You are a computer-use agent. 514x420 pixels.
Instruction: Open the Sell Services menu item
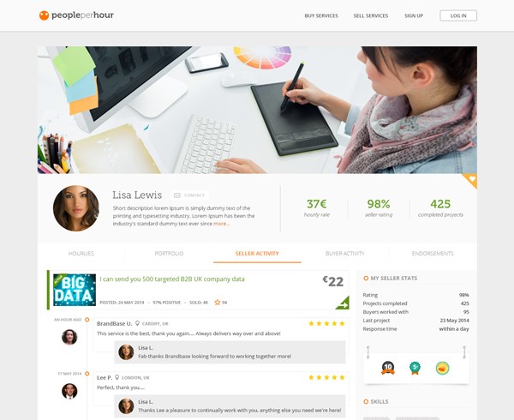(371, 15)
